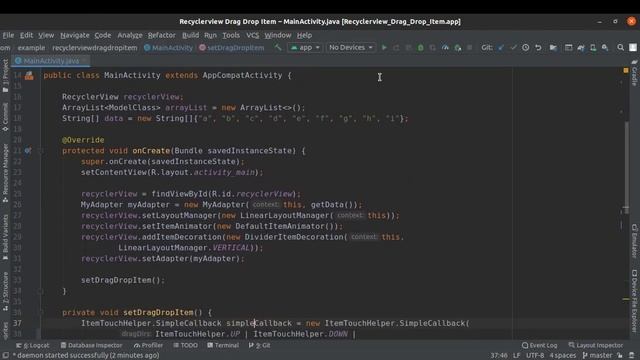Click the Sync Project with Gradle icon
This screenshot has height=360, width=640.
coord(581,48)
